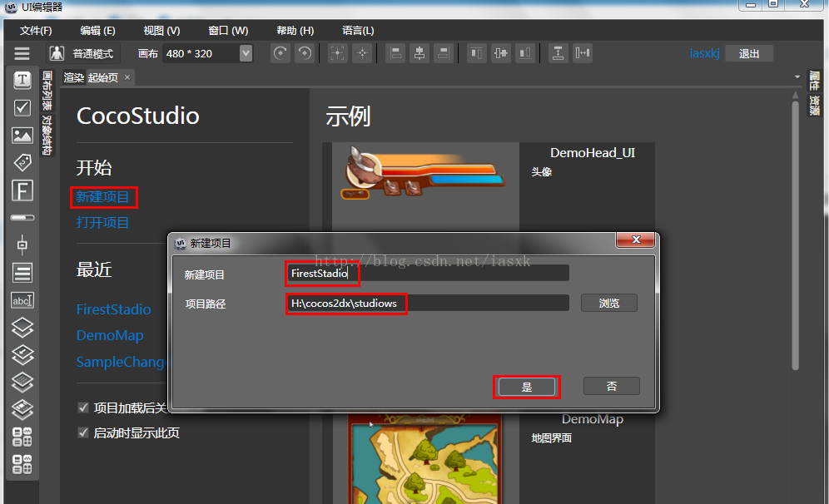Distribute objects with equal vertical spacing
This screenshot has width=829, height=504.
tap(558, 53)
